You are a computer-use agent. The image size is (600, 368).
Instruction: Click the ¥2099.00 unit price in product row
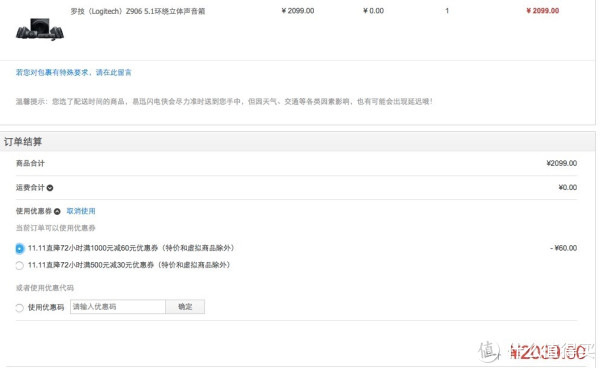click(x=298, y=11)
